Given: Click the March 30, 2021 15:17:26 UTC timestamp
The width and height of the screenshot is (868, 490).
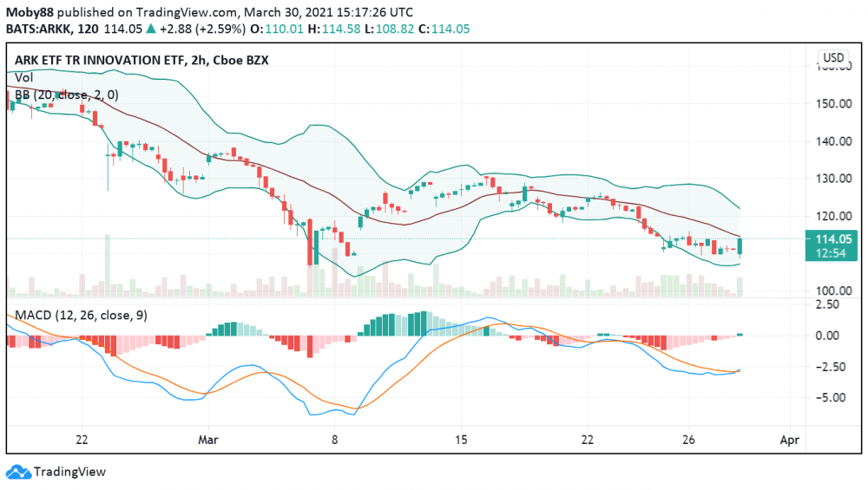Looking at the screenshot, I should (x=328, y=12).
